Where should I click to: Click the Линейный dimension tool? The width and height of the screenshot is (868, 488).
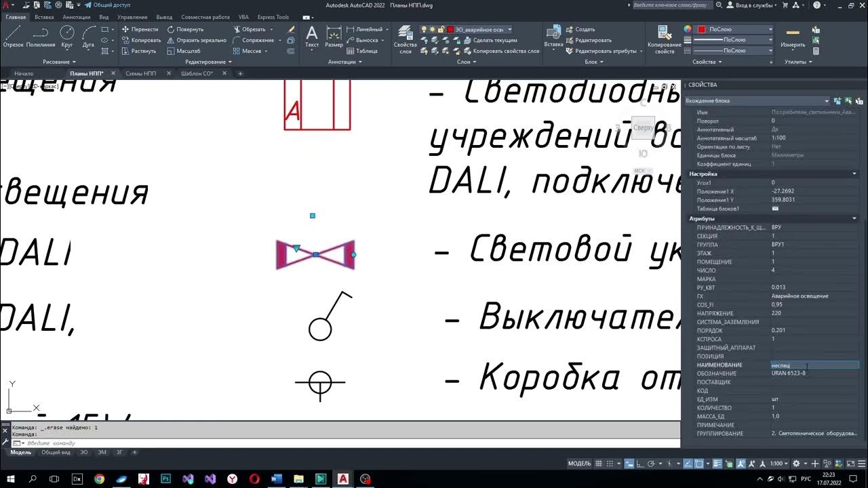point(365,29)
